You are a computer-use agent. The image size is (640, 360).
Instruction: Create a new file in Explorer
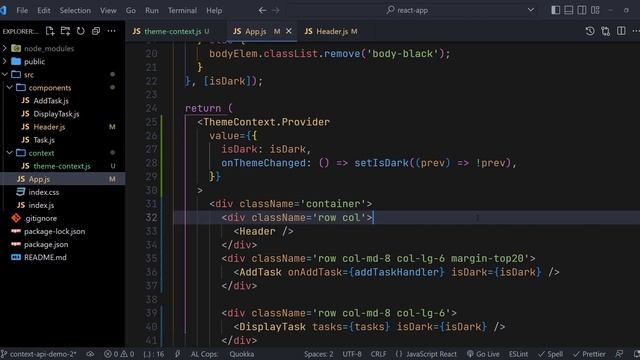[x=50, y=31]
